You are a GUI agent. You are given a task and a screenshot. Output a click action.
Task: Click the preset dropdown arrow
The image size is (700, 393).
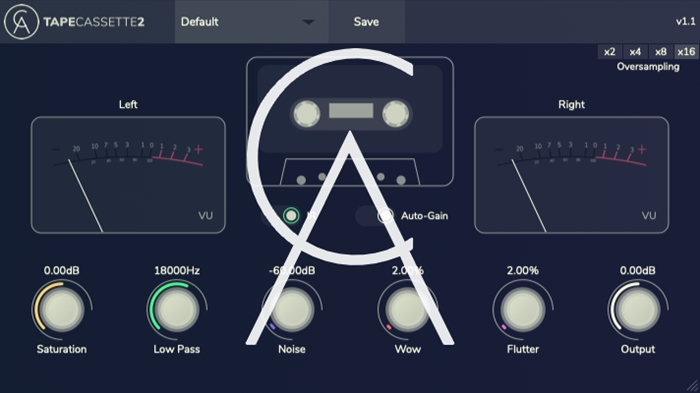click(x=308, y=22)
